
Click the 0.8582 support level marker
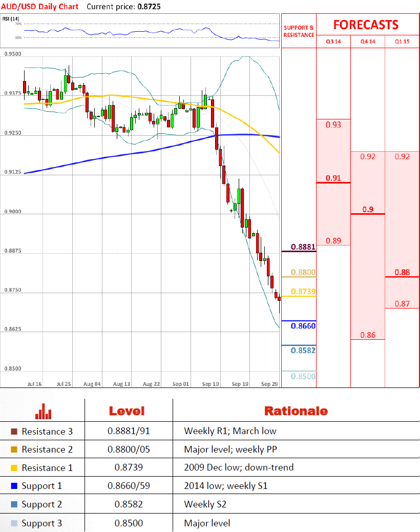click(x=303, y=350)
